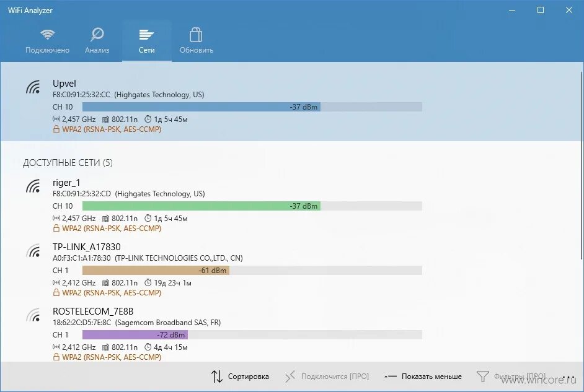Click the ДОСТУПНЫЕ СЕТИ (5) heading

tap(68, 163)
